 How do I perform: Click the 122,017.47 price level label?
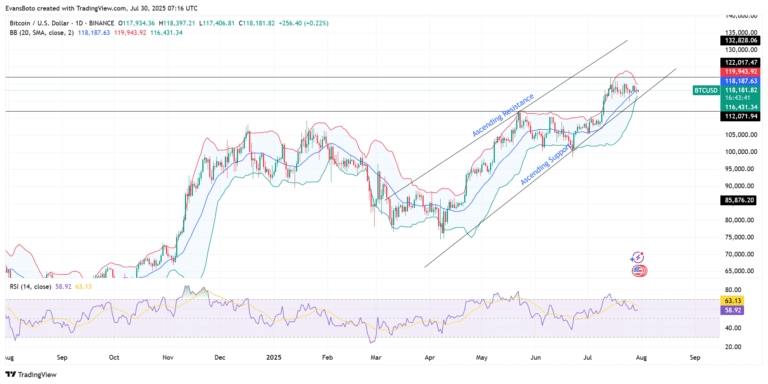click(x=741, y=63)
